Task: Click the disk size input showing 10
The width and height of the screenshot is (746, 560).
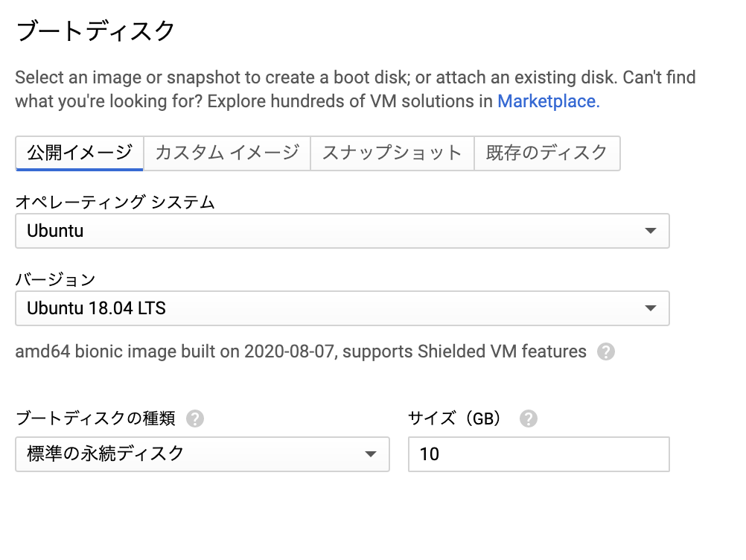Action: point(538,454)
